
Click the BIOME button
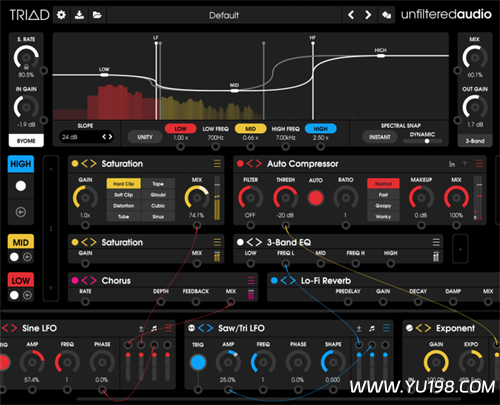click(x=26, y=141)
